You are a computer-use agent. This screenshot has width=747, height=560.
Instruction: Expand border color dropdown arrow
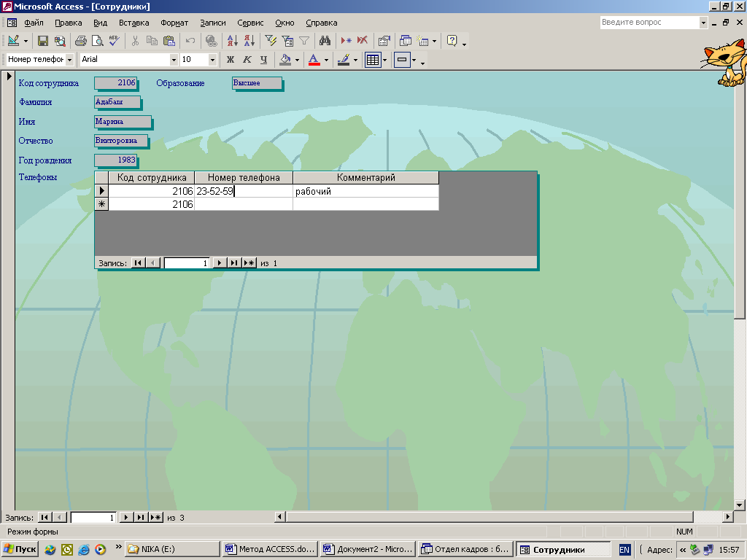coord(355,60)
